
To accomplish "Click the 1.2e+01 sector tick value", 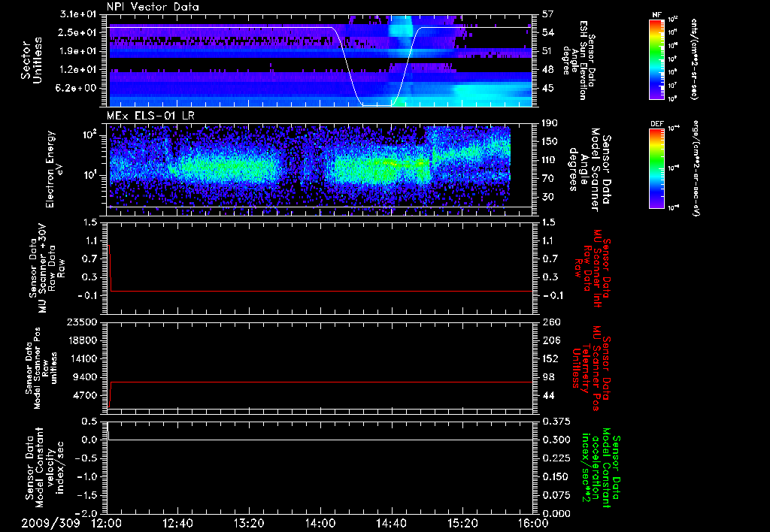I will (78, 70).
